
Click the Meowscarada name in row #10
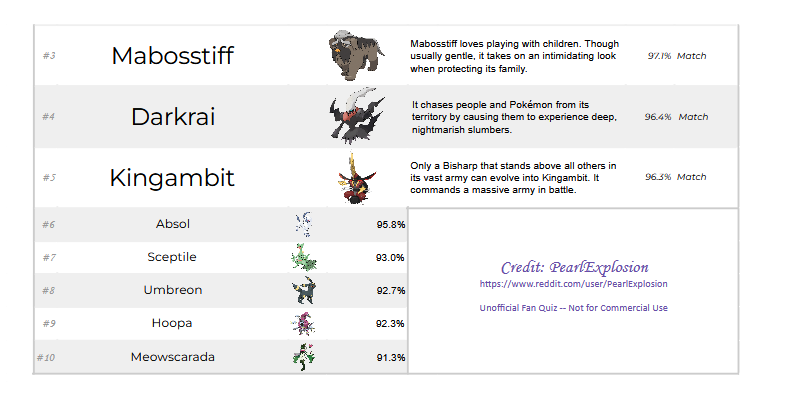(172, 357)
